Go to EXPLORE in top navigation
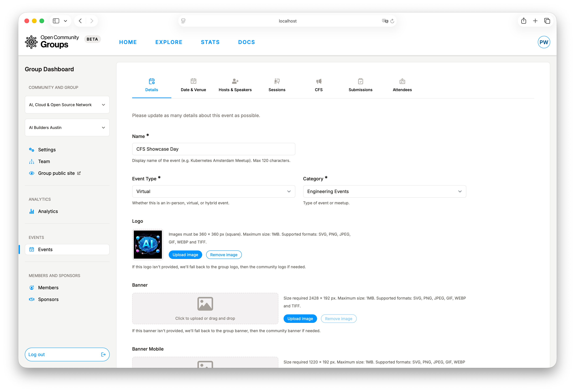The width and height of the screenshot is (575, 392). (x=169, y=42)
